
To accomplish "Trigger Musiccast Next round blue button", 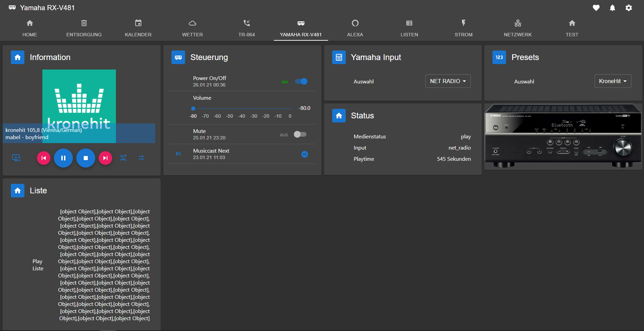I will 305,154.
